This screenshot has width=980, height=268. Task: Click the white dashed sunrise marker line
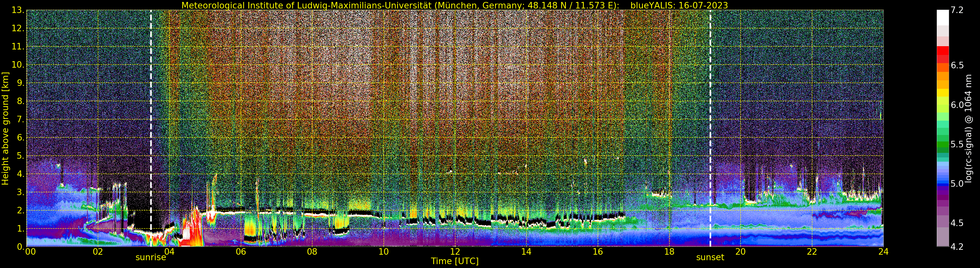[151, 128]
